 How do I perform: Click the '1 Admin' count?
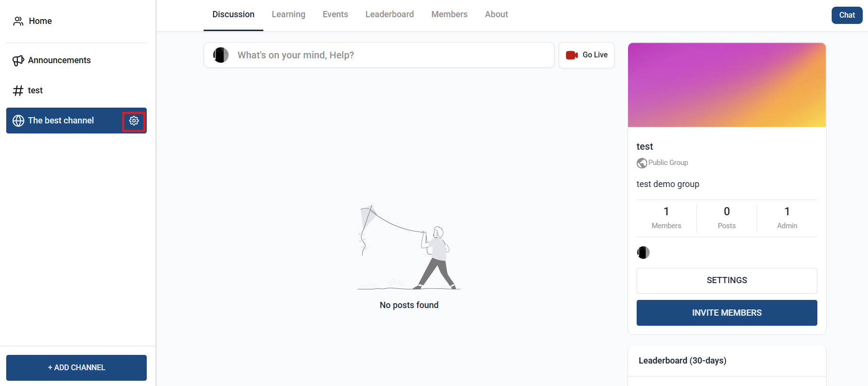(787, 218)
